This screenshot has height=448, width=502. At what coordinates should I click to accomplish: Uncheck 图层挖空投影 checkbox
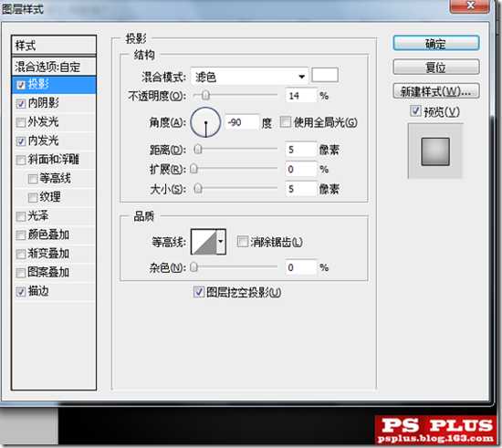199,292
